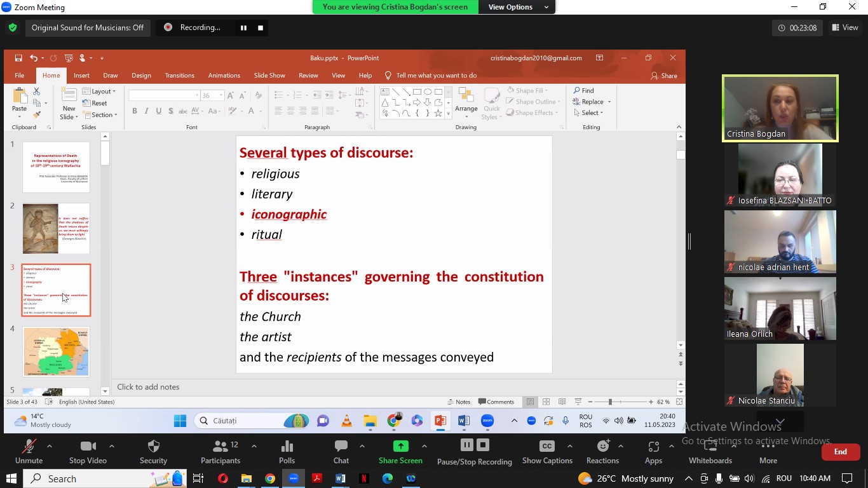This screenshot has height=488, width=868.
Task: Toggle text Shadow in Font group
Action: click(171, 111)
